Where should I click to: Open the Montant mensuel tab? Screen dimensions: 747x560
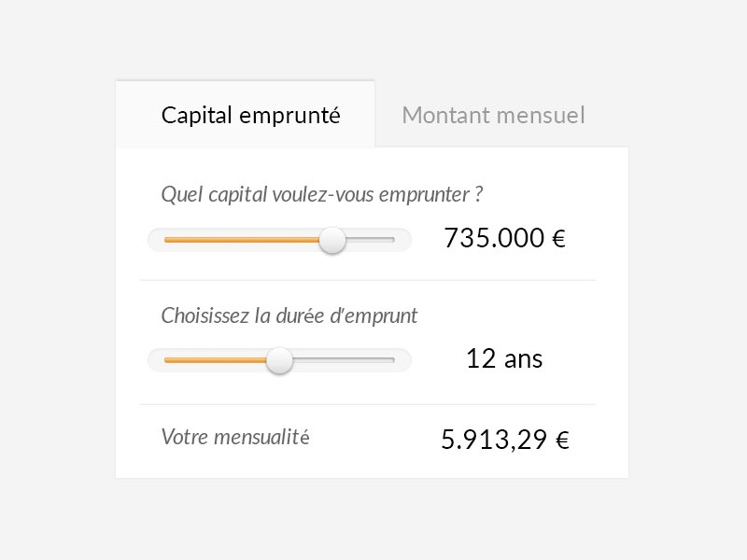click(493, 115)
